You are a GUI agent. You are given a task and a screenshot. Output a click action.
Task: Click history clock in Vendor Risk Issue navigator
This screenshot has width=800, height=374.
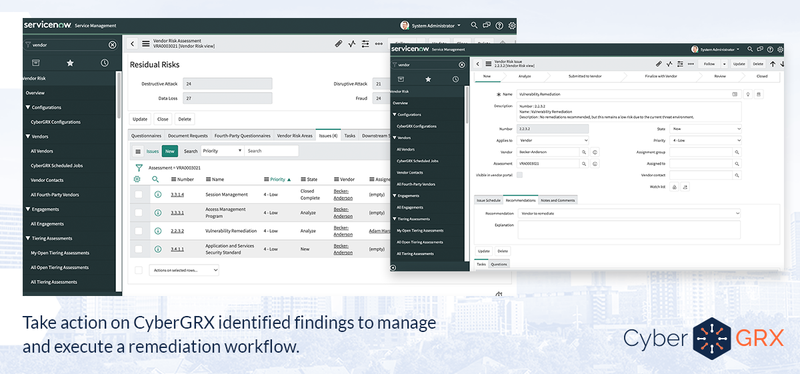click(x=455, y=79)
